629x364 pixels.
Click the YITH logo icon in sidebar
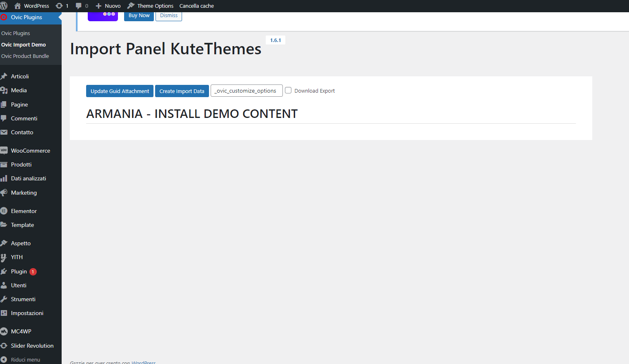click(4, 257)
